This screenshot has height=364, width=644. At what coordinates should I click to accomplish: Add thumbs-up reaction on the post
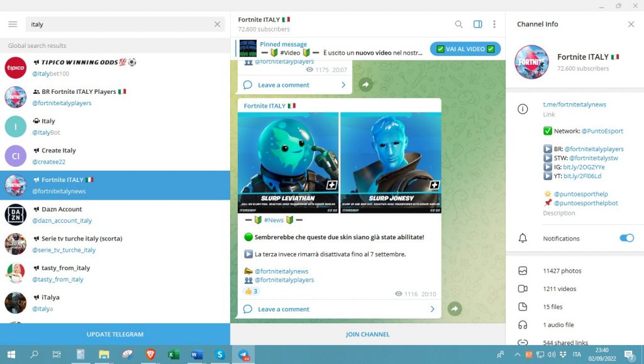pos(252,292)
